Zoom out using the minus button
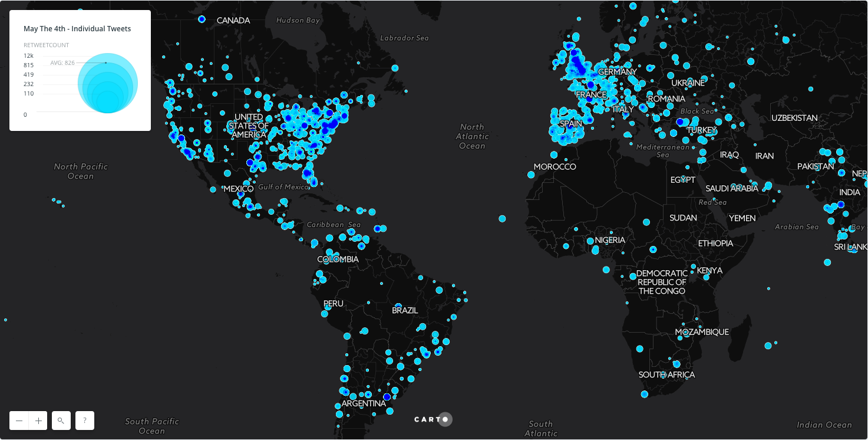Image resolution: width=868 pixels, height=440 pixels. (19, 421)
